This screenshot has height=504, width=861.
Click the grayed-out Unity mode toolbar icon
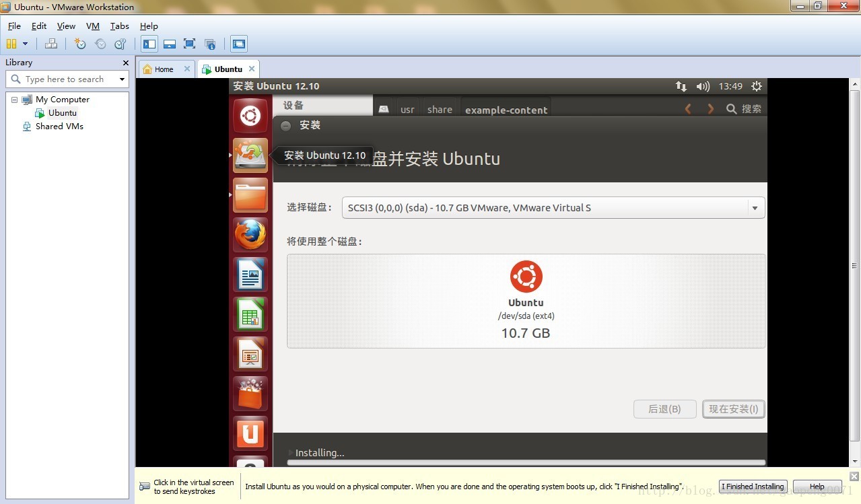210,44
